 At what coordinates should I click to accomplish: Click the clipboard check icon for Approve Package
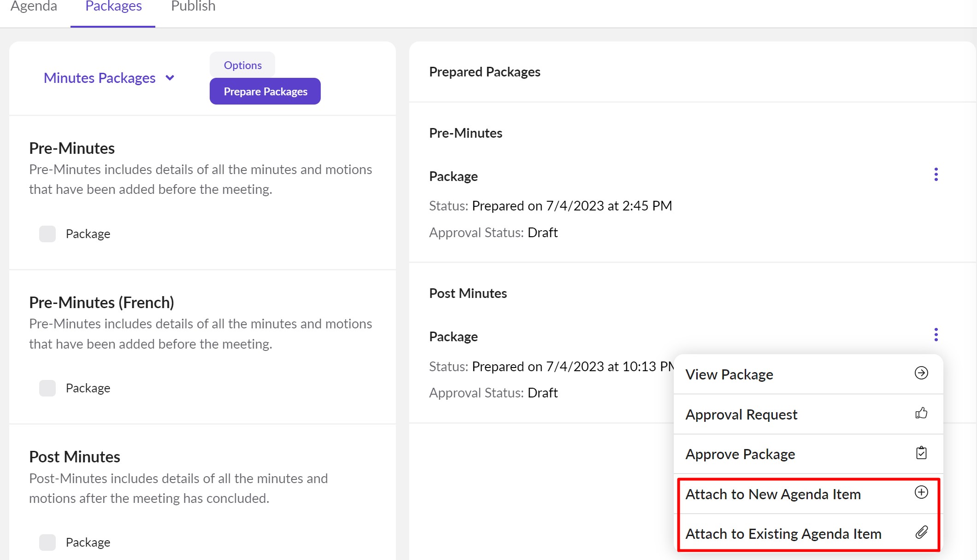click(x=921, y=453)
